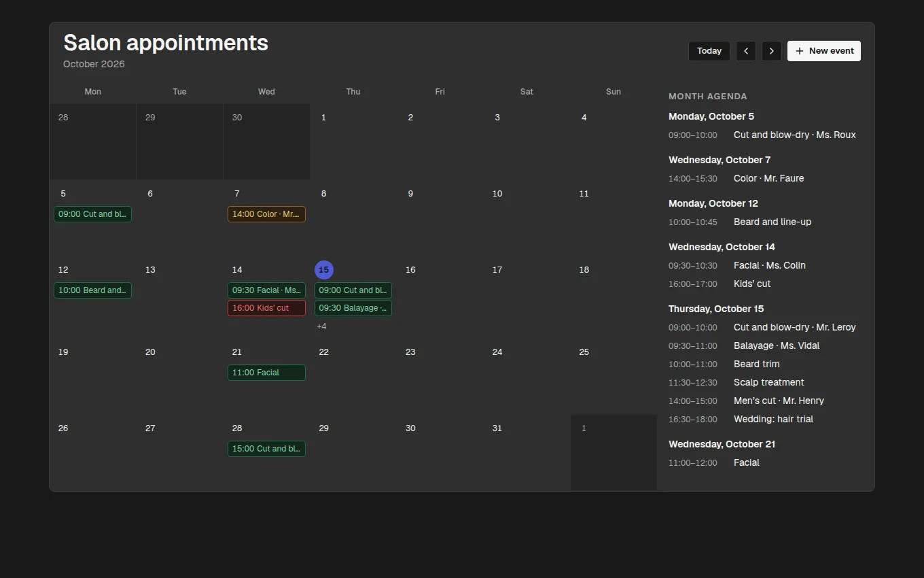Open the 09:30 Balayage event chip

click(x=353, y=308)
